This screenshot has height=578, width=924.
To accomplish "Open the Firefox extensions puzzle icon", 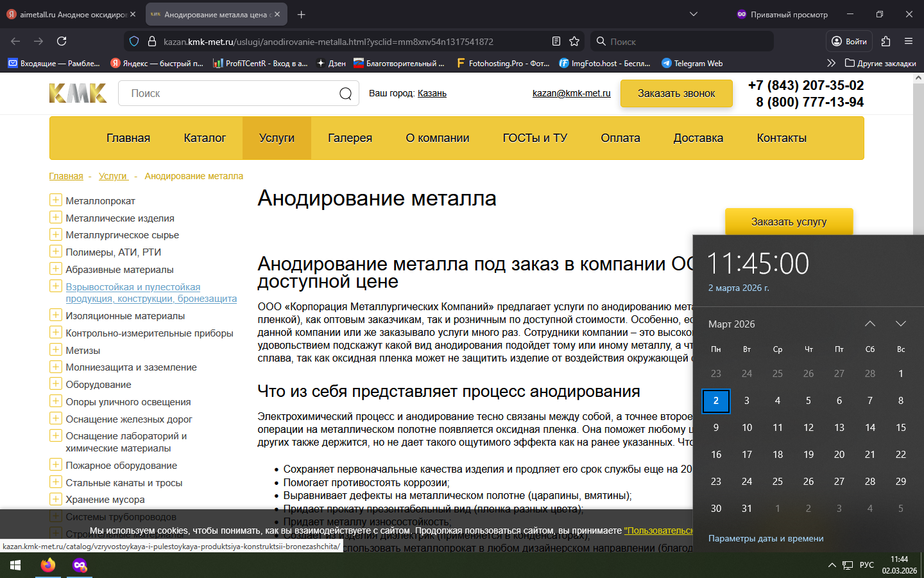I will pos(886,41).
